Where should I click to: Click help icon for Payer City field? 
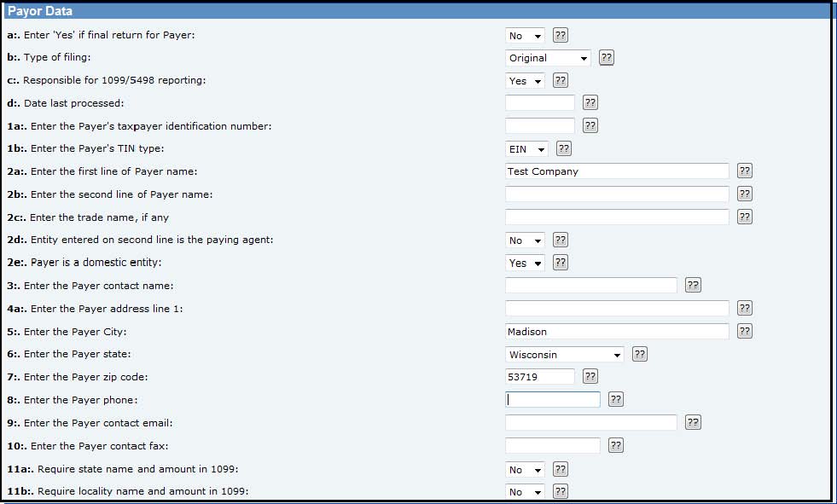pyautogui.click(x=745, y=331)
